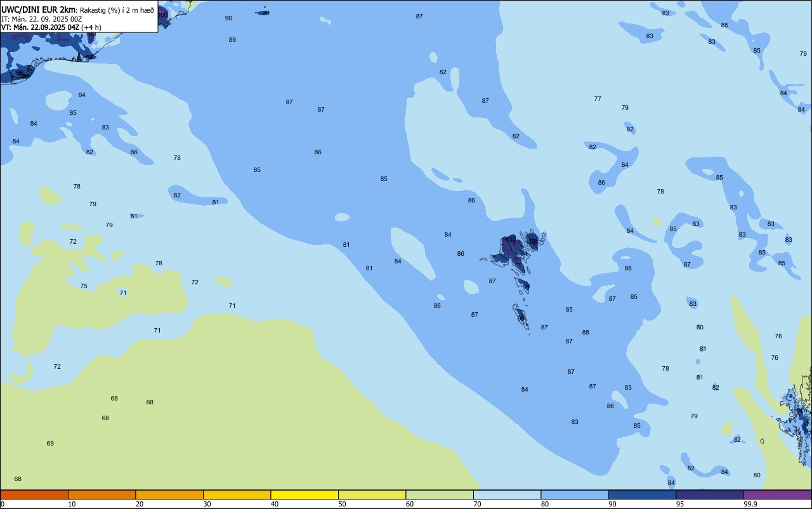This screenshot has height=509, width=812.
Task: Click the 80–90 medium blue legend swatch
Action: click(575, 494)
